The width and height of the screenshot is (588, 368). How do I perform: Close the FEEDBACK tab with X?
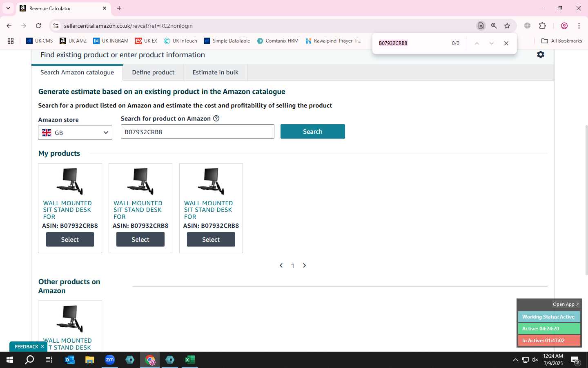click(x=42, y=346)
